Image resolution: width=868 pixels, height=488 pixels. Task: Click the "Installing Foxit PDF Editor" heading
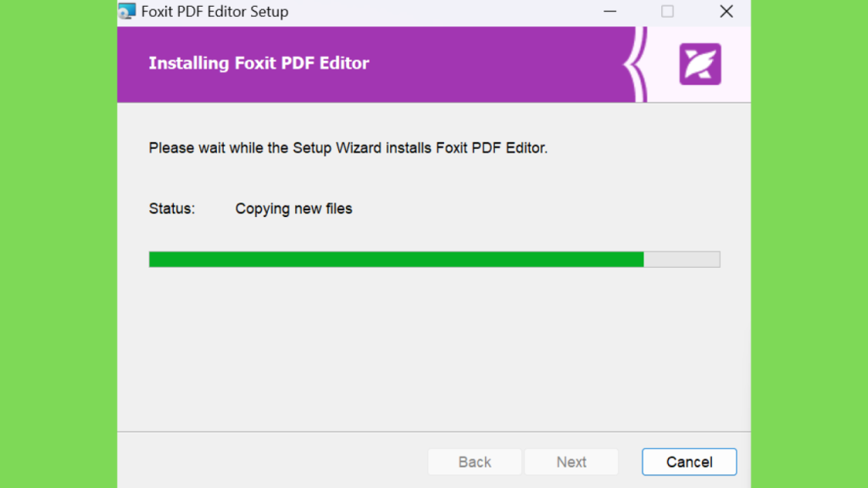(259, 63)
